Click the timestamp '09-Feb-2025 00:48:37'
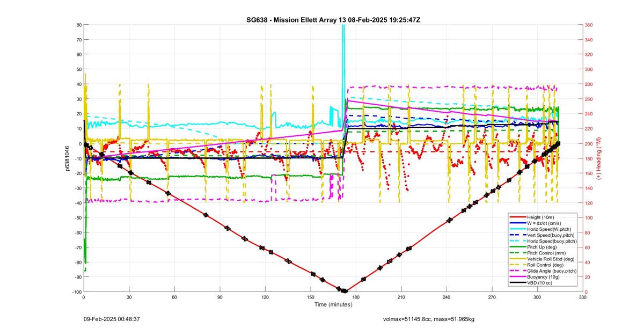 (112, 319)
